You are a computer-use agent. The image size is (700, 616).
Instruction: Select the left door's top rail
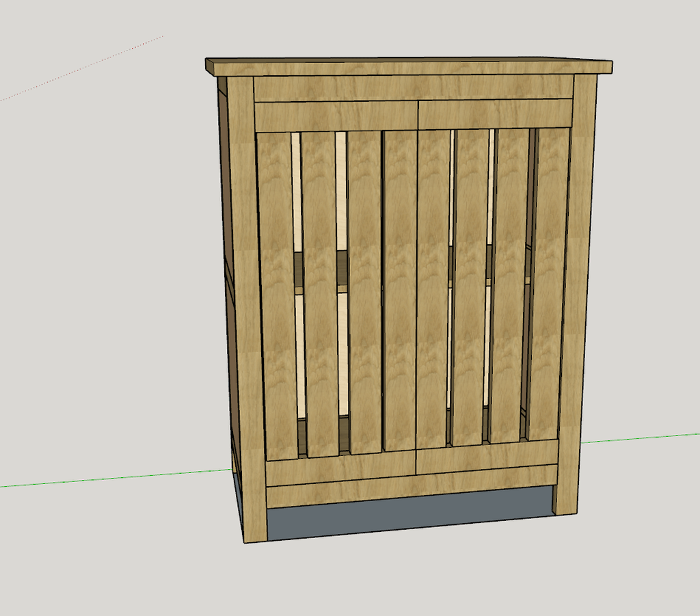coord(335,116)
